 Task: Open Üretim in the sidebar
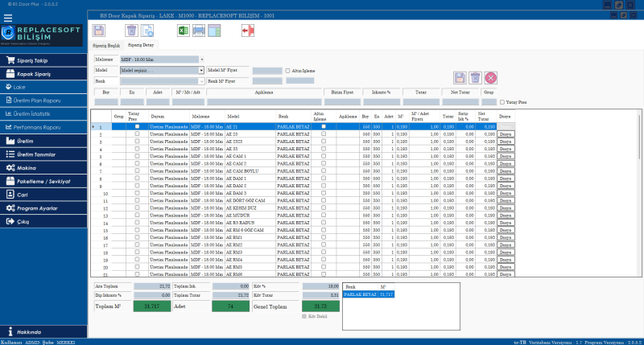tap(43, 141)
